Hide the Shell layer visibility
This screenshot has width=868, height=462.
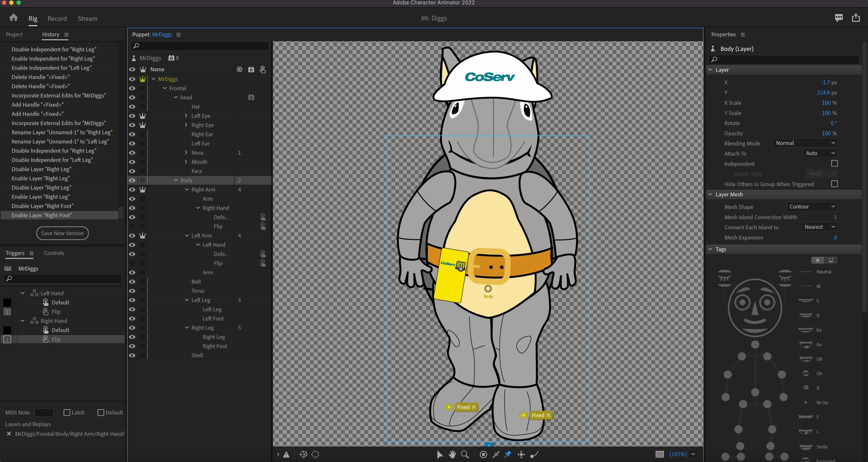132,355
